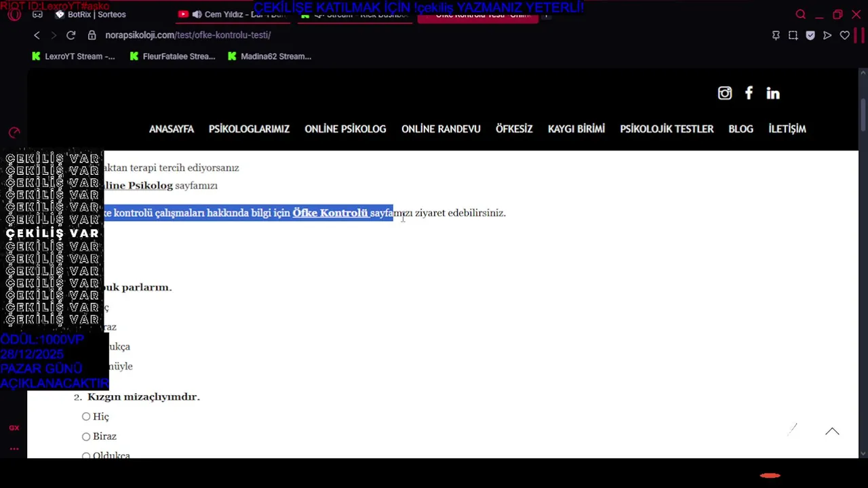Open the Opera GX menu logo
868x488 pixels.
click(14, 14)
